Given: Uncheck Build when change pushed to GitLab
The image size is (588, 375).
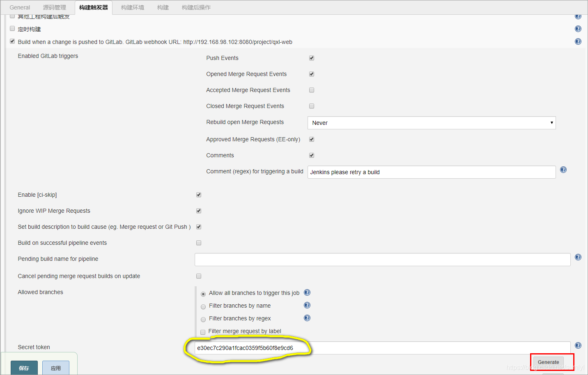Looking at the screenshot, I should 12,41.
